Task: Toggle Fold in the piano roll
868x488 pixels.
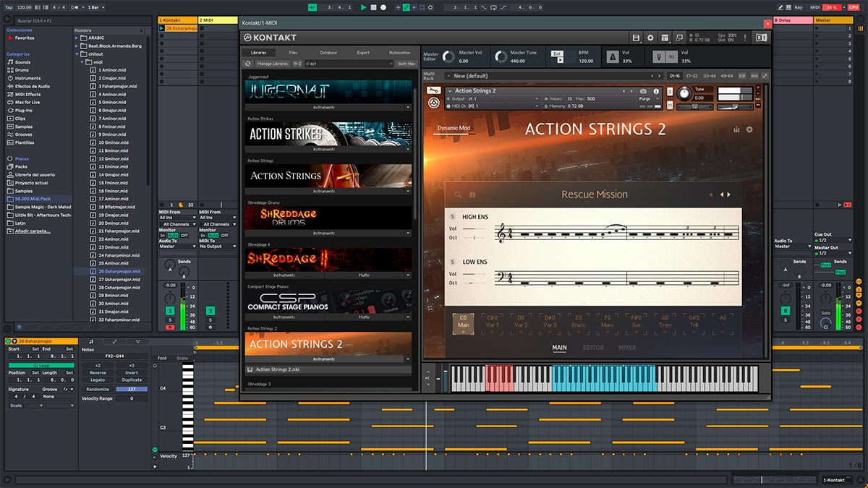Action: pos(162,358)
